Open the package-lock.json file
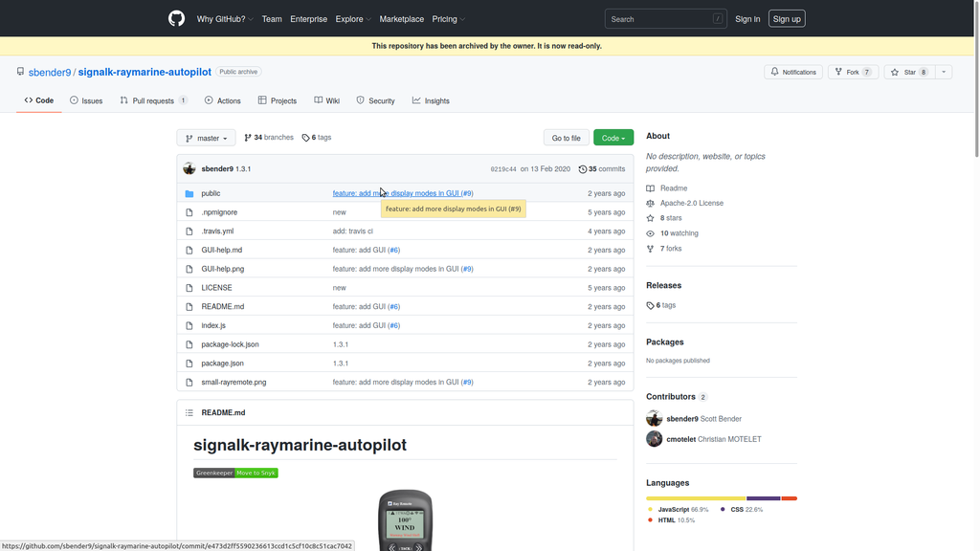The image size is (980, 551). (230, 344)
